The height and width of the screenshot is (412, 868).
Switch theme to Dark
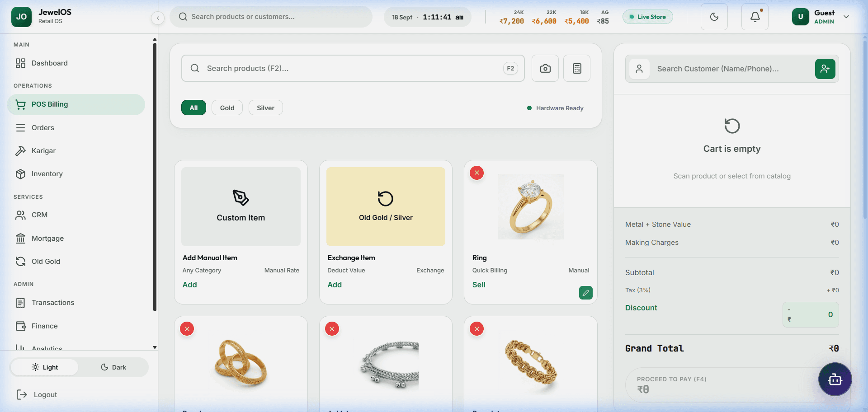click(113, 367)
